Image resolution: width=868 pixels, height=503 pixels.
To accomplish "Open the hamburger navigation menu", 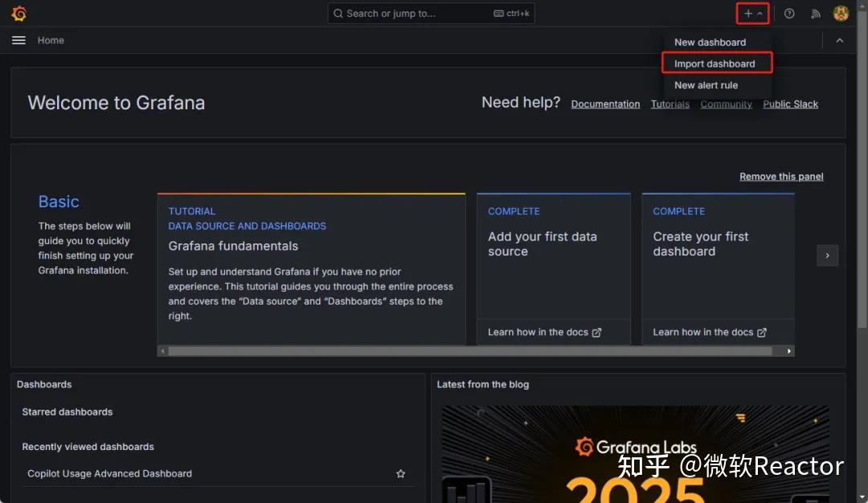I will tap(19, 40).
